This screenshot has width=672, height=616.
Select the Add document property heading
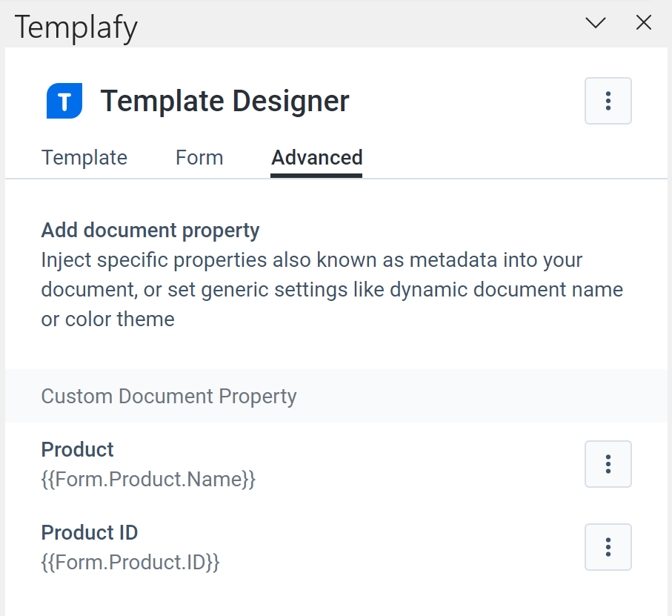tap(149, 230)
